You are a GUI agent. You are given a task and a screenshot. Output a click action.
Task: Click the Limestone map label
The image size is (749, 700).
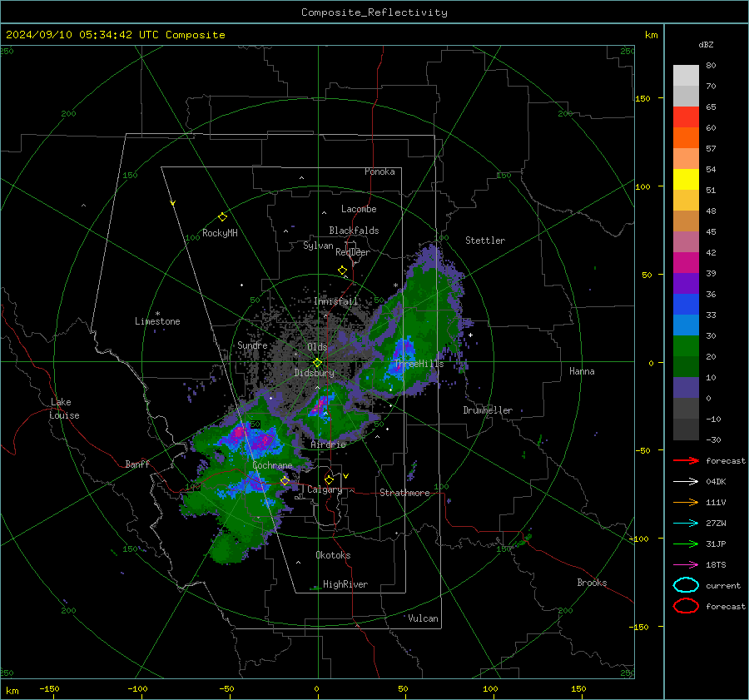click(x=157, y=321)
